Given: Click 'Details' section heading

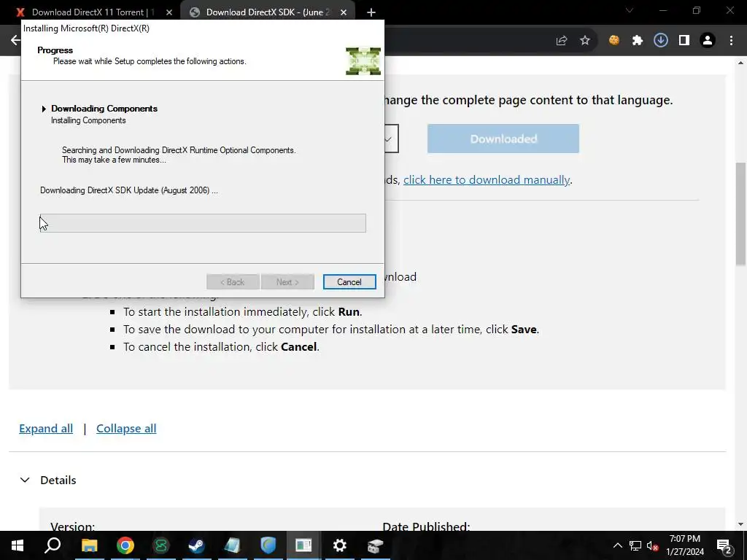Looking at the screenshot, I should 58,480.
